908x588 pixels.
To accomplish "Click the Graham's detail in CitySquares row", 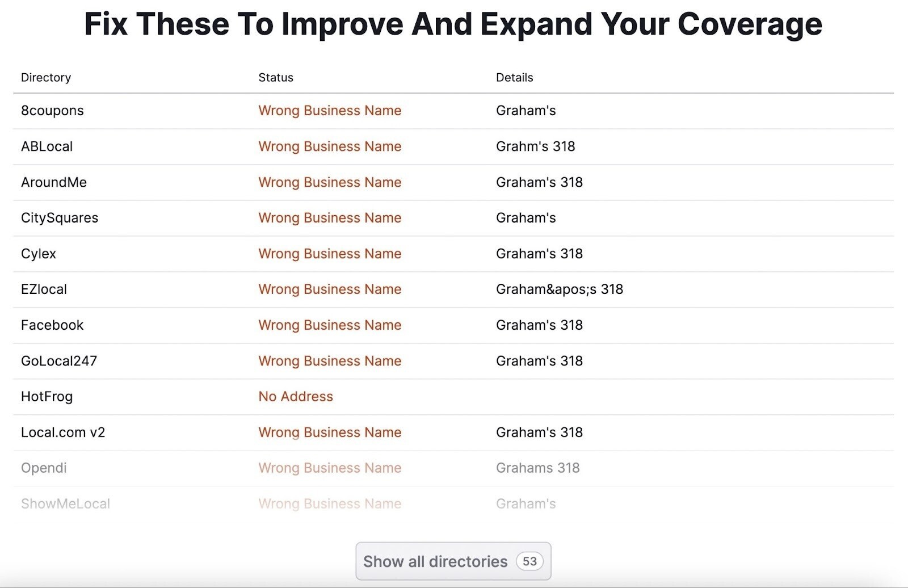I will click(526, 218).
